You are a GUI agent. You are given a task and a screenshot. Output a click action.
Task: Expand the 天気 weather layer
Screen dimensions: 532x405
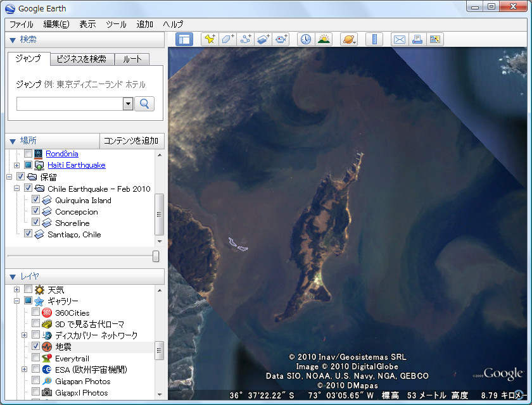(x=16, y=290)
